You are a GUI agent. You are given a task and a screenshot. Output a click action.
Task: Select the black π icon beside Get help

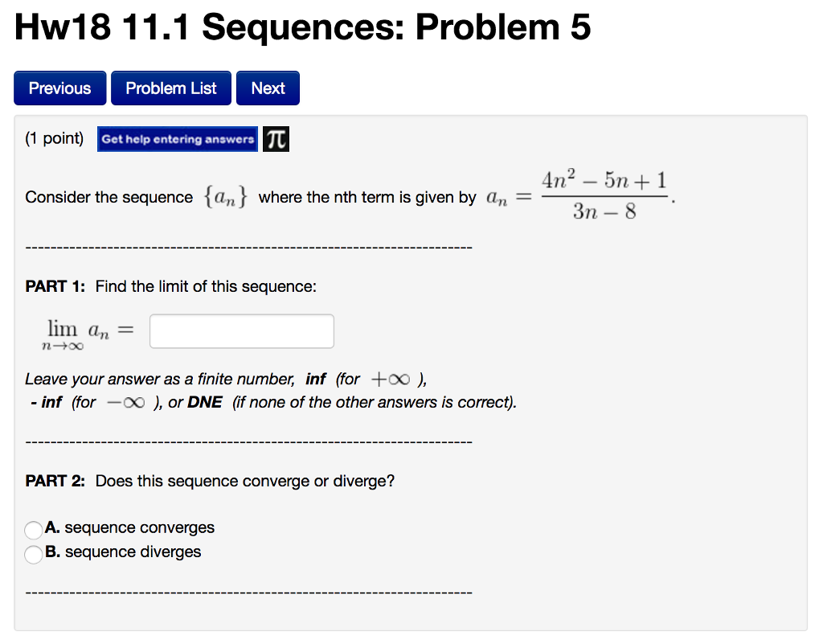point(277,138)
